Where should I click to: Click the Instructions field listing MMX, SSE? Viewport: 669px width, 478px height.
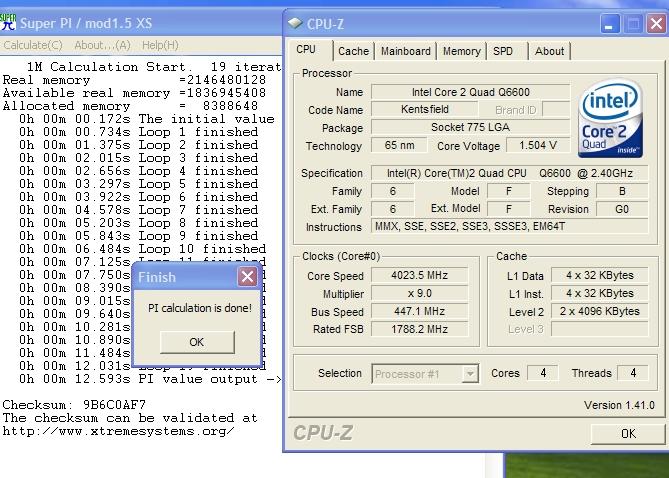click(x=510, y=226)
